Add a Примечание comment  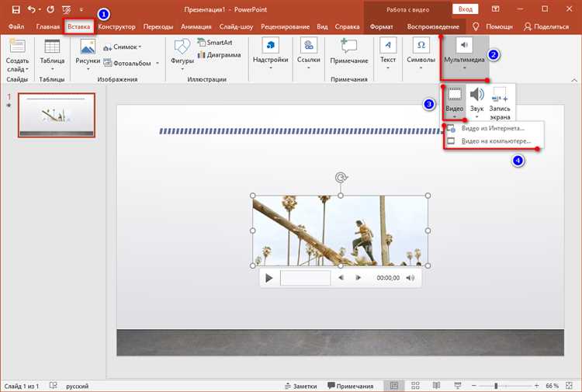coord(349,52)
